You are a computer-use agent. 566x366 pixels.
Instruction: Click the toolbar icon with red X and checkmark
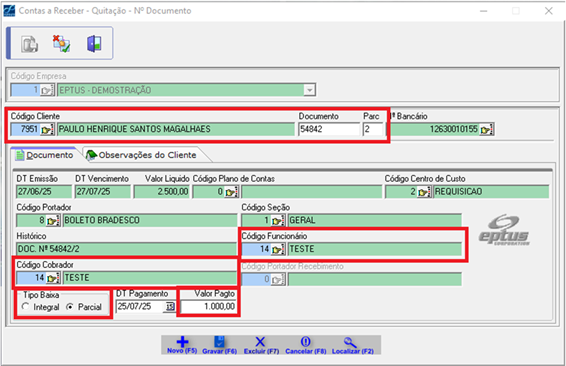61,44
